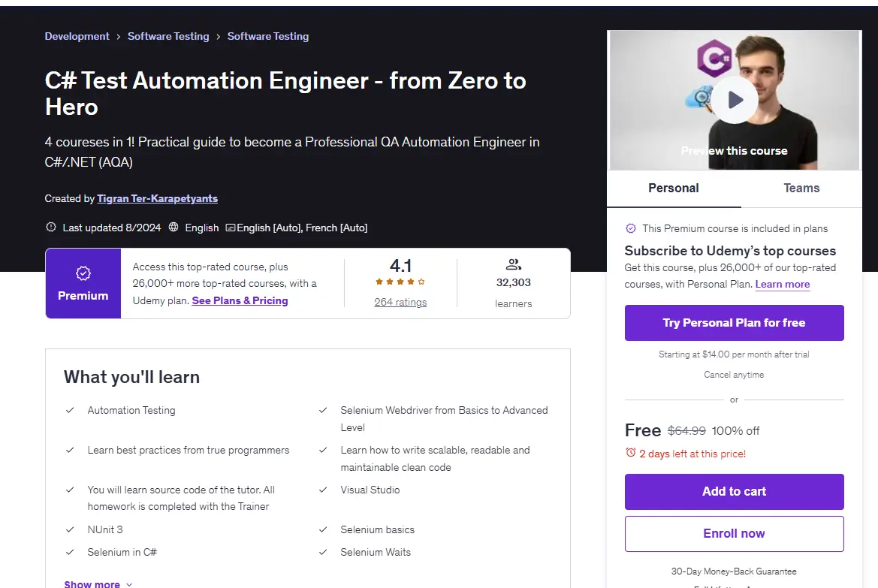Screen dimensions: 878x588
Task: Click the 2 days left notice
Action: point(692,454)
